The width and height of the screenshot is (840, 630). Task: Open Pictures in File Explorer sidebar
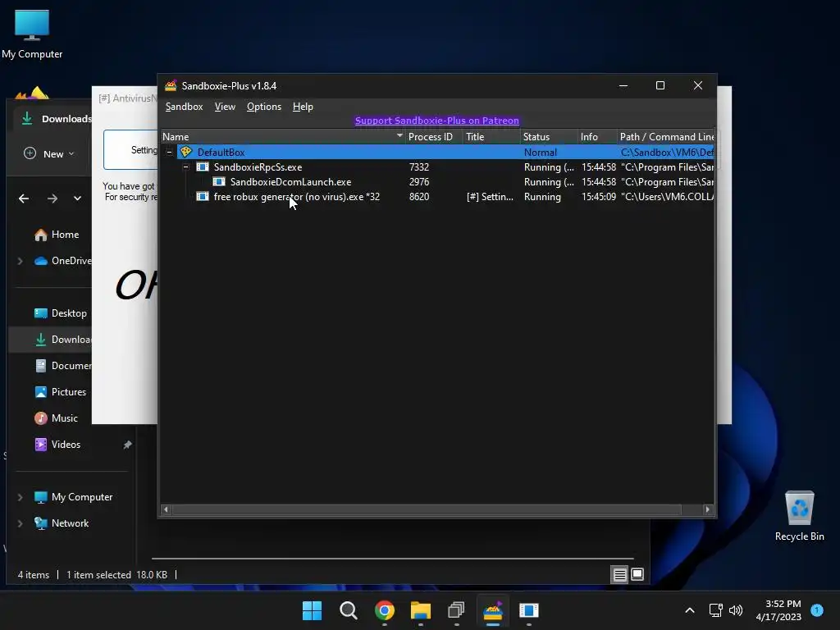pos(60,392)
